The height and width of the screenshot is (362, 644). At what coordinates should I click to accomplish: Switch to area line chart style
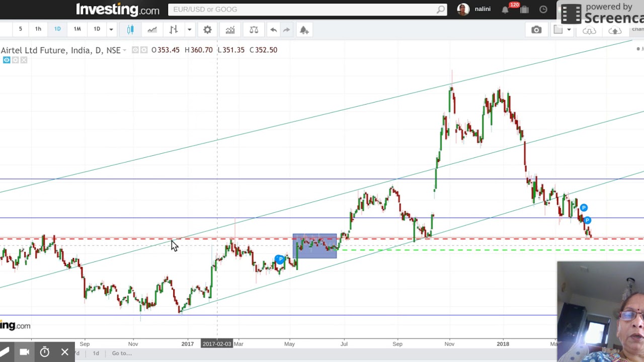(x=152, y=30)
